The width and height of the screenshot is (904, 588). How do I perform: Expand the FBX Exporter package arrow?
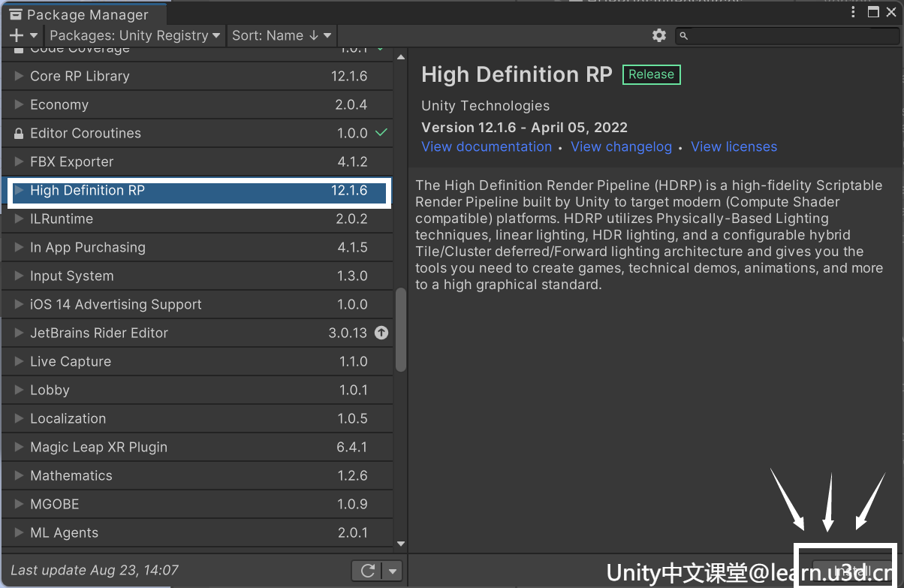coord(19,161)
